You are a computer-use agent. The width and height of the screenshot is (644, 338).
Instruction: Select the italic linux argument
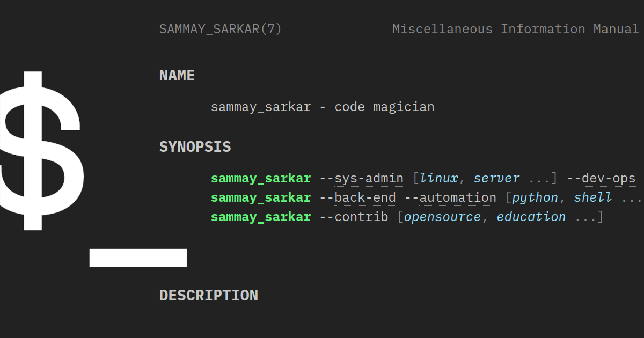click(x=439, y=178)
